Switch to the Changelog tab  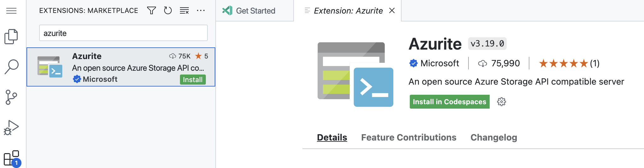click(x=494, y=137)
